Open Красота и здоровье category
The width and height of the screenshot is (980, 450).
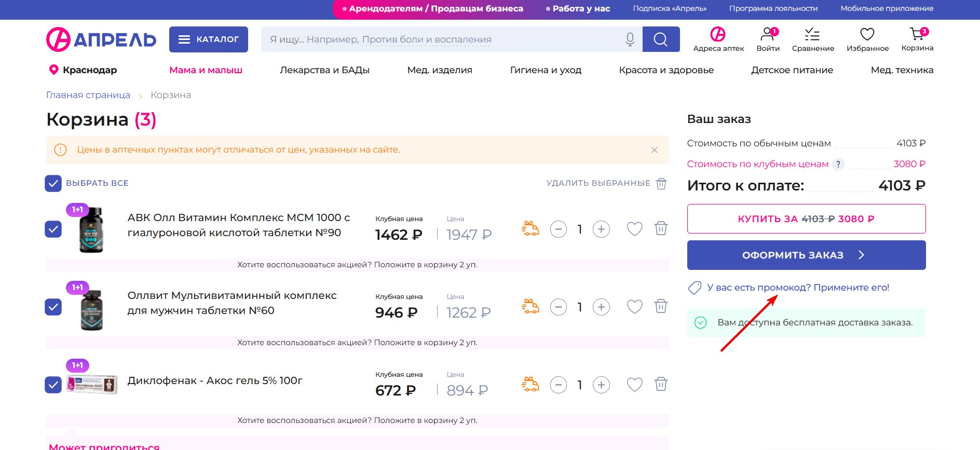pos(666,70)
